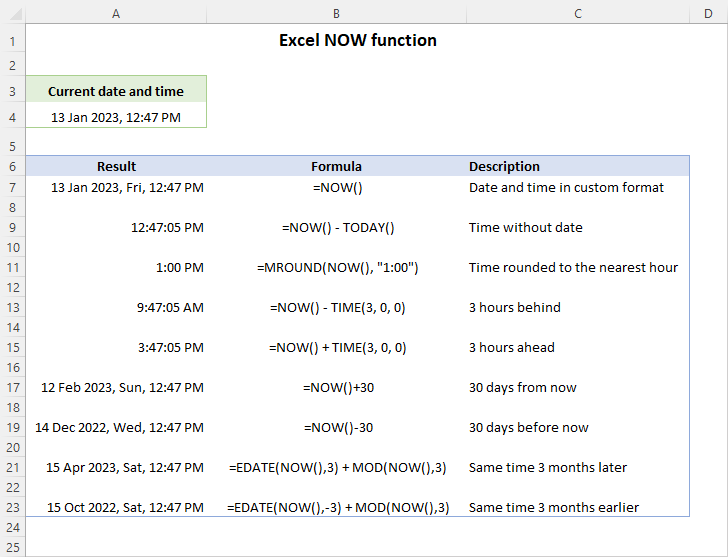
Task: Select the '=NOW() + TIME(3, 0, 0)' cell
Action: tap(337, 347)
